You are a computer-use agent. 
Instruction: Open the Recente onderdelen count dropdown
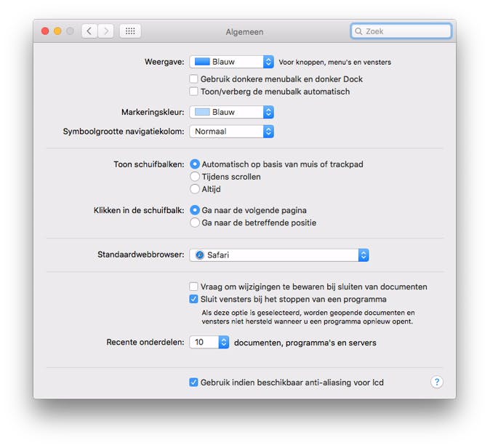pyautogui.click(x=209, y=342)
